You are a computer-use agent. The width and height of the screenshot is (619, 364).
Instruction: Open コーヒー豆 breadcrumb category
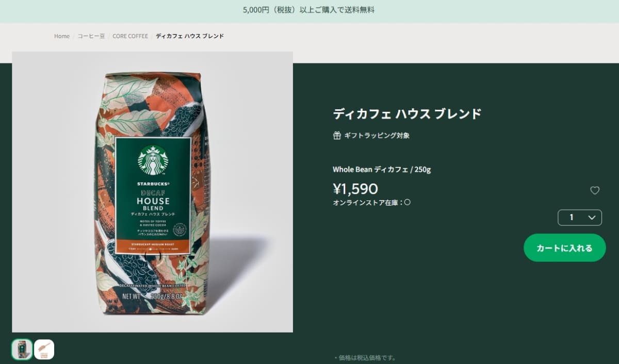91,36
